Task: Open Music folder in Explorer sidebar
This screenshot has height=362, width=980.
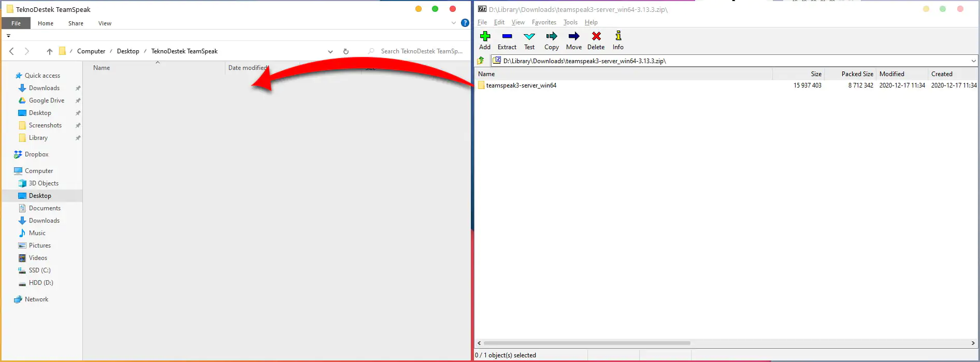Action: [37, 233]
